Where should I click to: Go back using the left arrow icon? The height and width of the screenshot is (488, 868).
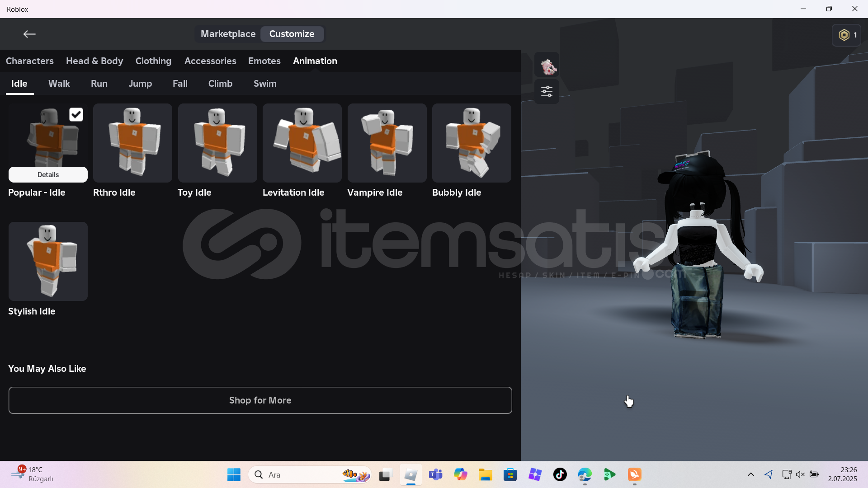tap(29, 34)
